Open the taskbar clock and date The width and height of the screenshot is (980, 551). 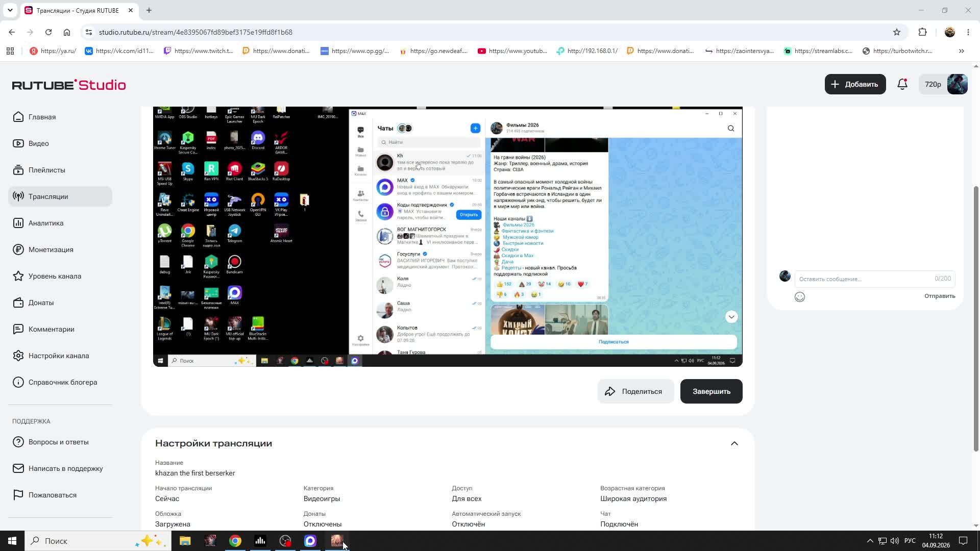tap(936, 541)
